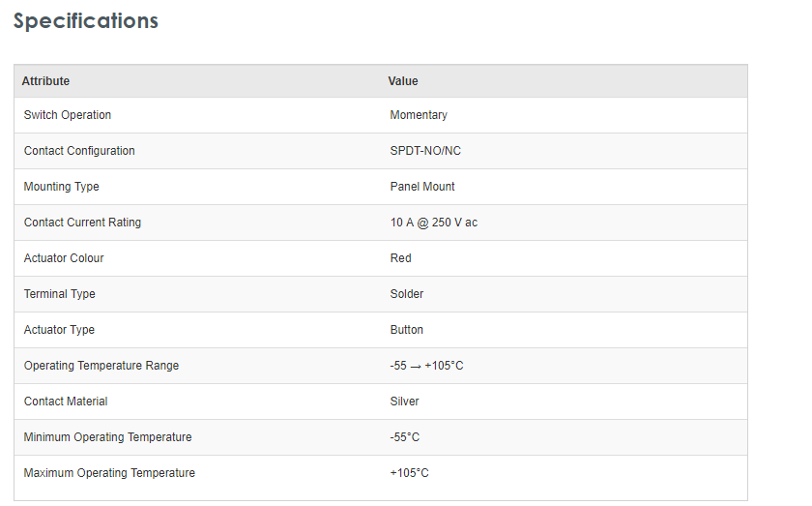The width and height of the screenshot is (812, 506).
Task: Select the Minimum Operating Temperature label
Action: coord(107,437)
